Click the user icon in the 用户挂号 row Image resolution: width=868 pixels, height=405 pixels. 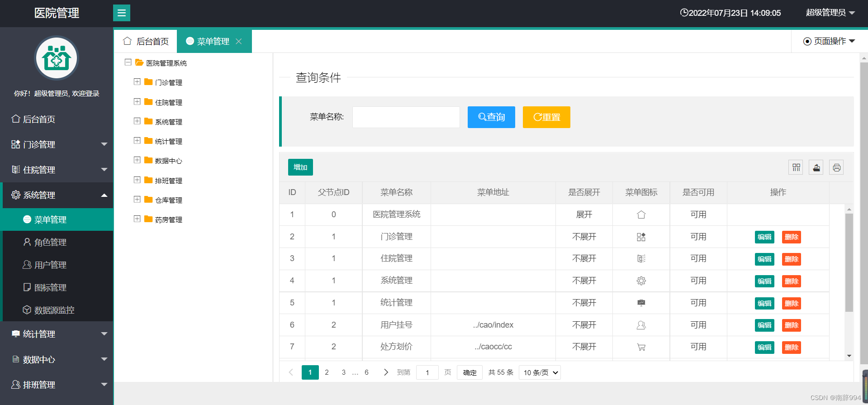click(641, 325)
